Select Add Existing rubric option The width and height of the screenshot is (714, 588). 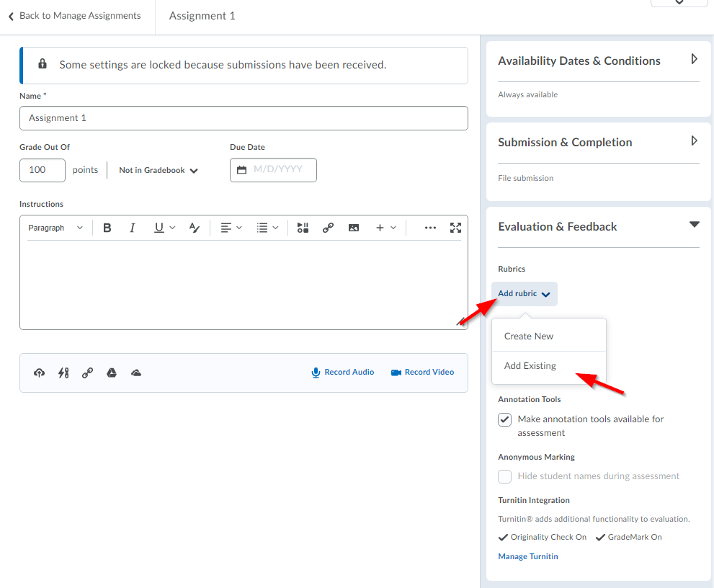(x=530, y=366)
